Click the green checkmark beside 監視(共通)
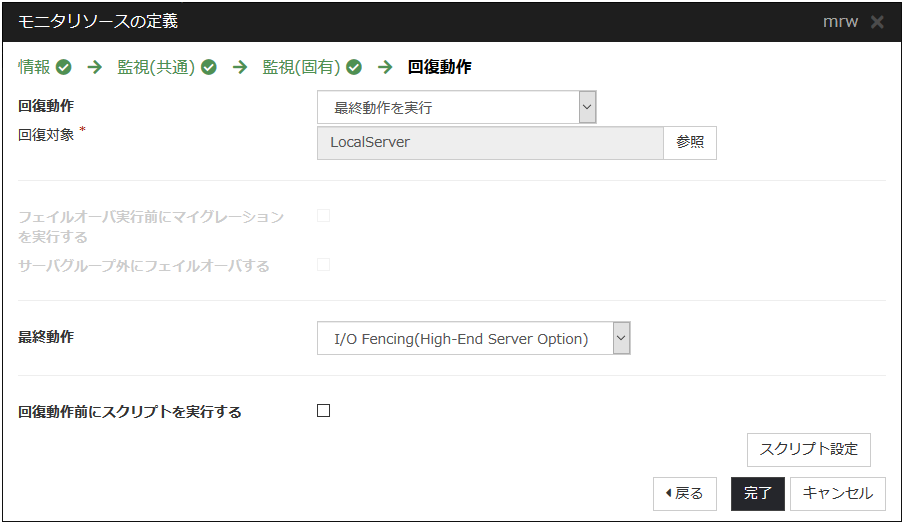Viewport: 904px width, 524px height. (208, 68)
